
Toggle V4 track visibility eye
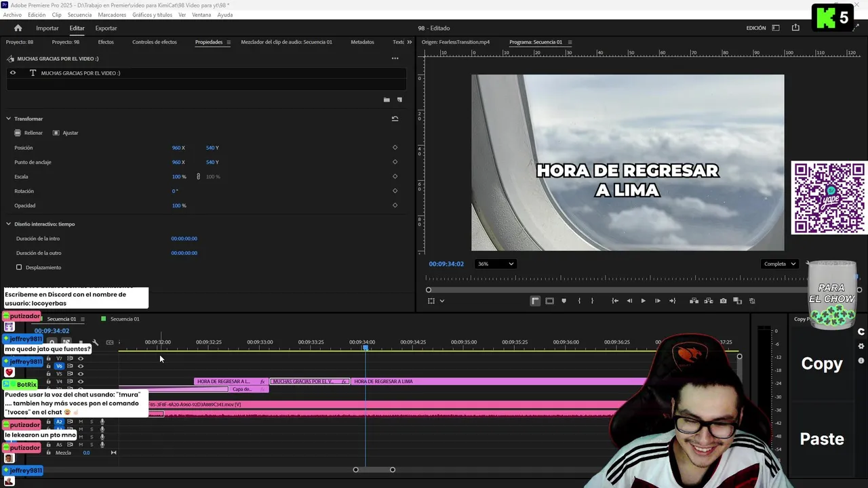point(81,382)
